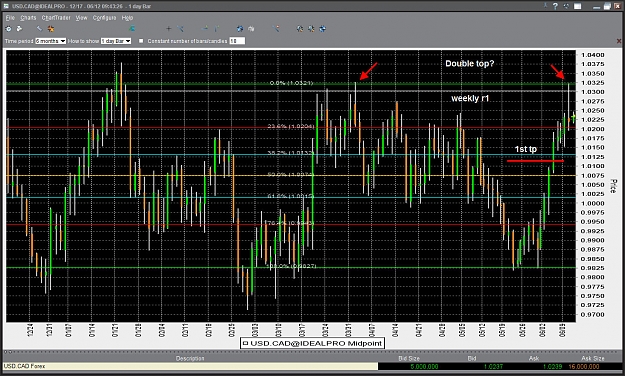Image resolution: width=625 pixels, height=376 pixels.
Task: Click the ask price 1.0239
Action: tap(552, 366)
